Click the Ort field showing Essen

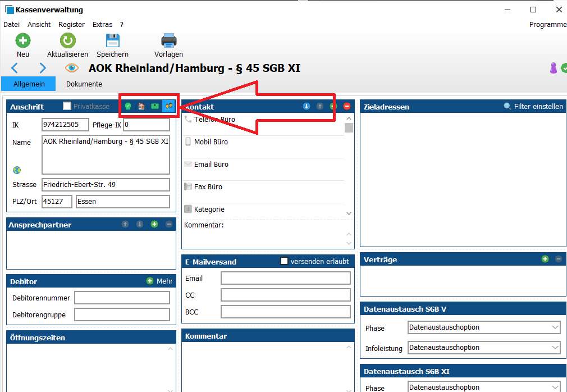[122, 202]
